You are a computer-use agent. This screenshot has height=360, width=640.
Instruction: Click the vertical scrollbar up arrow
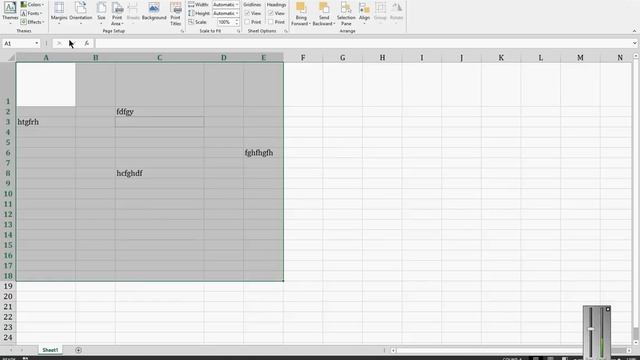pos(636,56)
